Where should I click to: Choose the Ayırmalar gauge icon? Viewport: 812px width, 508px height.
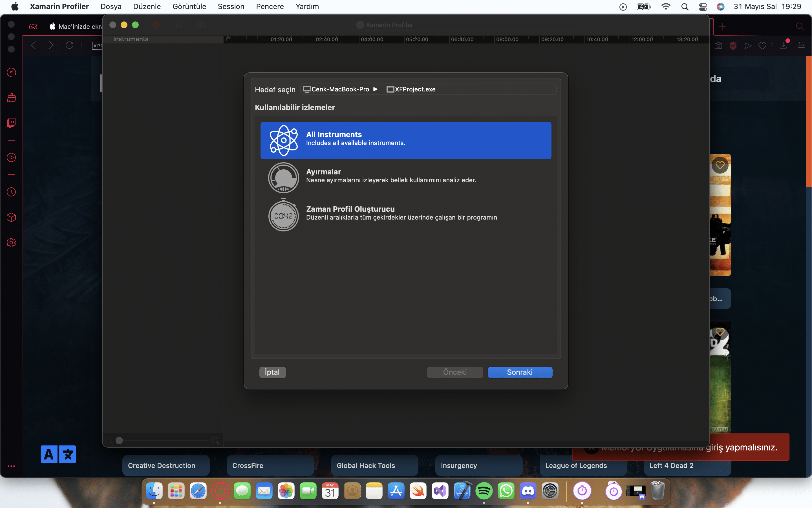click(284, 178)
